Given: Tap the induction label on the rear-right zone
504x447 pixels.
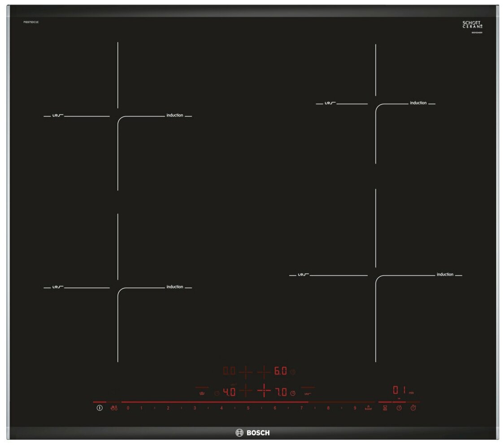Looking at the screenshot, I should pyautogui.click(x=418, y=103).
